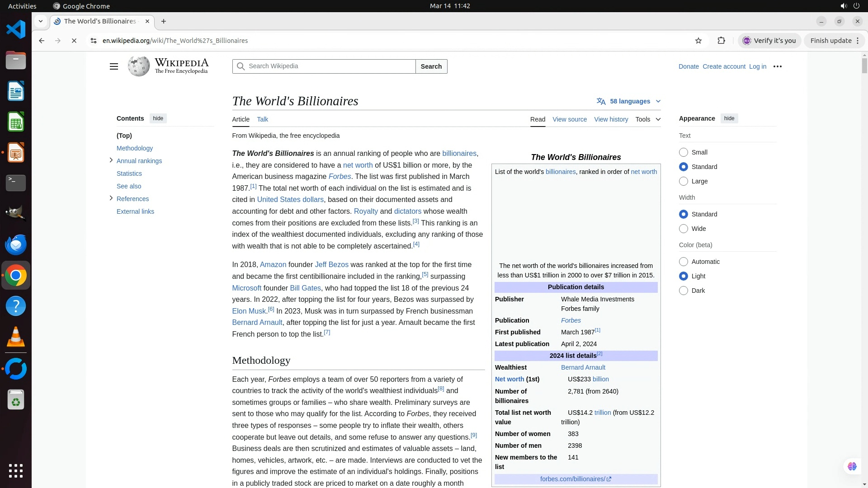Open Chrome extensions puzzle icon
This screenshot has width=868, height=488.
pos(721,41)
